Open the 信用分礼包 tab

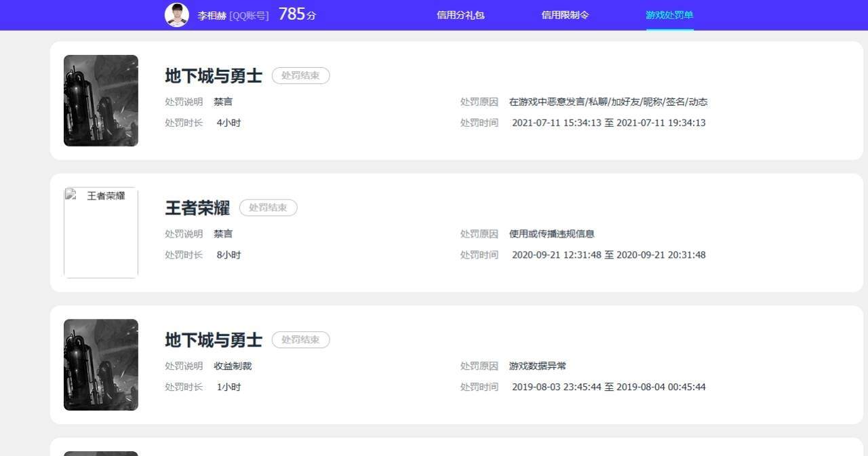460,15
